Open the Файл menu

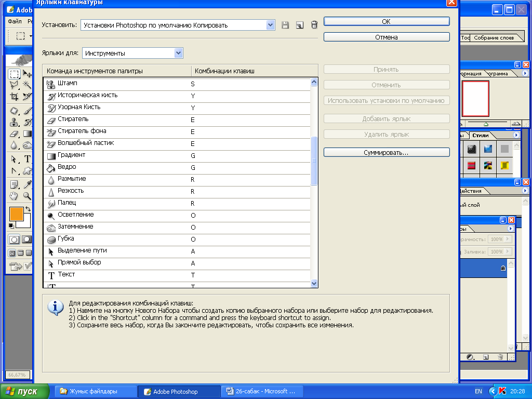click(x=15, y=21)
